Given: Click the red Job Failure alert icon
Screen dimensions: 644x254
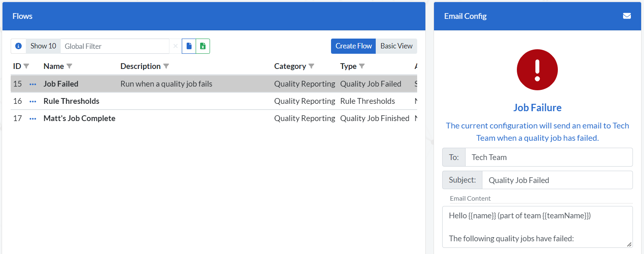Looking at the screenshot, I should pos(537,70).
